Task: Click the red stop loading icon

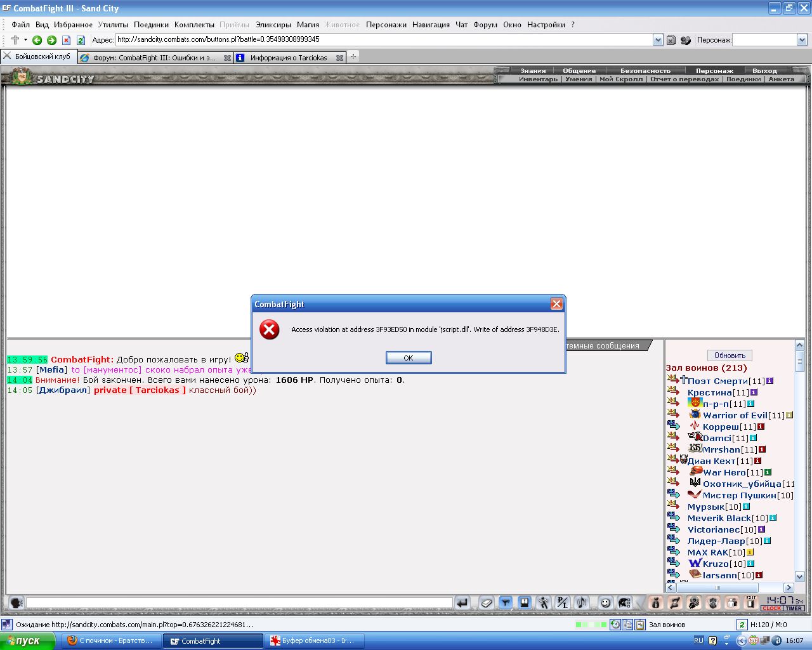Action: coord(66,40)
